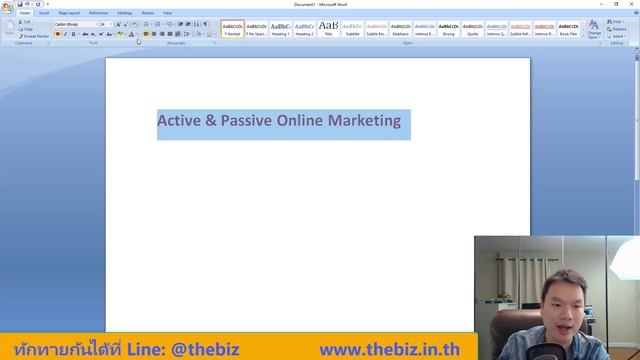Image resolution: width=640 pixels, height=360 pixels.
Task: Cut the selected text
Action: click(x=24, y=22)
